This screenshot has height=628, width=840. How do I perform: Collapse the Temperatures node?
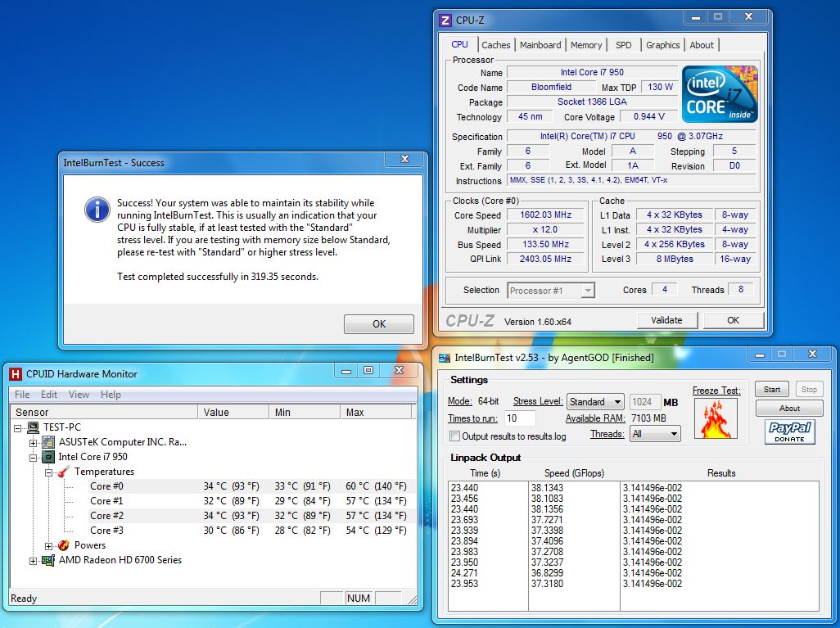point(49,472)
